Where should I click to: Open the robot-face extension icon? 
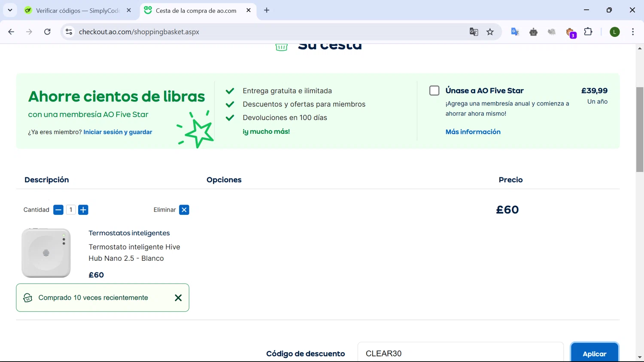pos(533,32)
